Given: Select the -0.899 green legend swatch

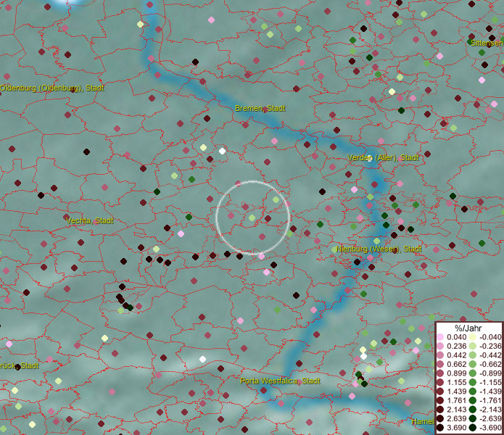Looking at the screenshot, I should click(x=473, y=373).
